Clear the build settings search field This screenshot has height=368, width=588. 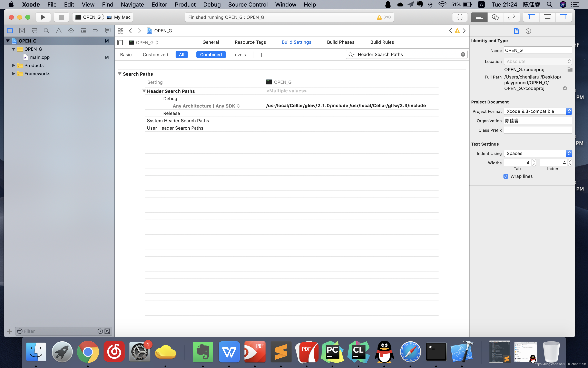pyautogui.click(x=463, y=54)
